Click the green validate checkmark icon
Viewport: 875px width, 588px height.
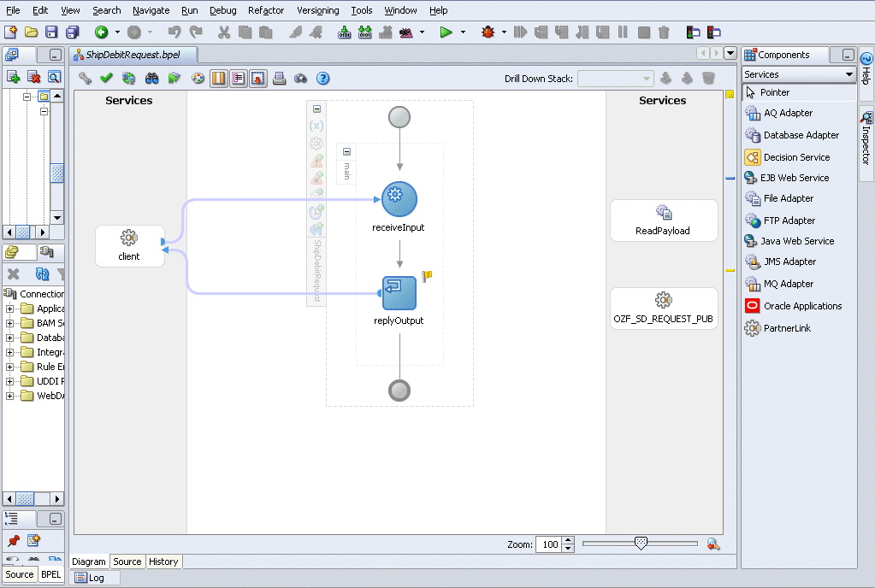107,79
